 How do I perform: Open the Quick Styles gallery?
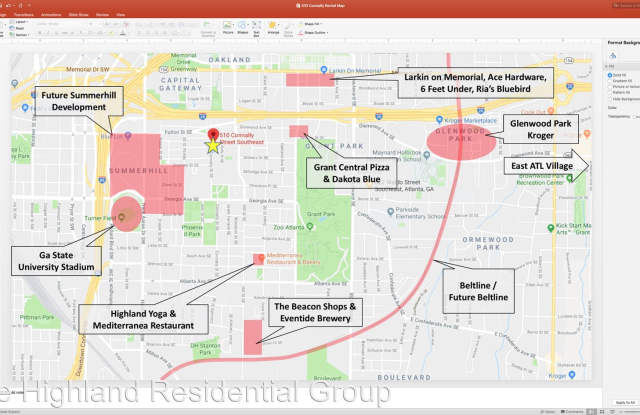click(x=288, y=29)
